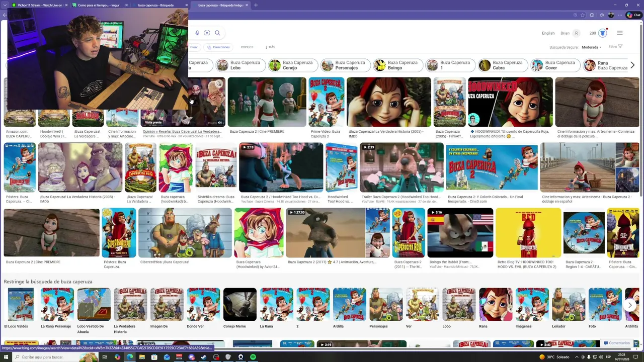This screenshot has height=362, width=644.
Task: Add page to favorites with star icon
Action: coord(583,15)
